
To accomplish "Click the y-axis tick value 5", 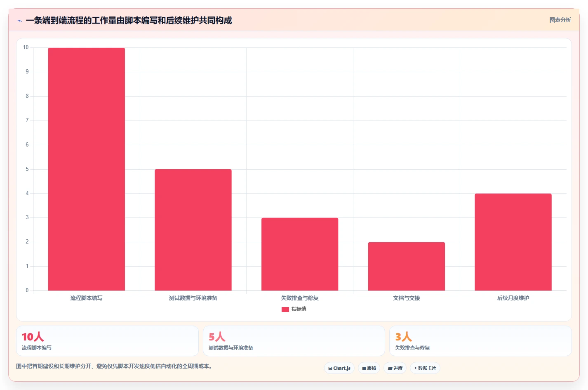I will [27, 169].
